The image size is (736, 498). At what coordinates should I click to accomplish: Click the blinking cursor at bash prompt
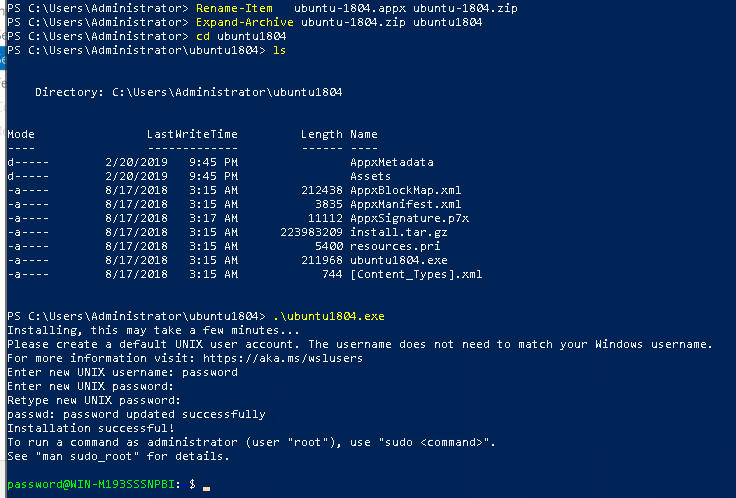pos(206,486)
